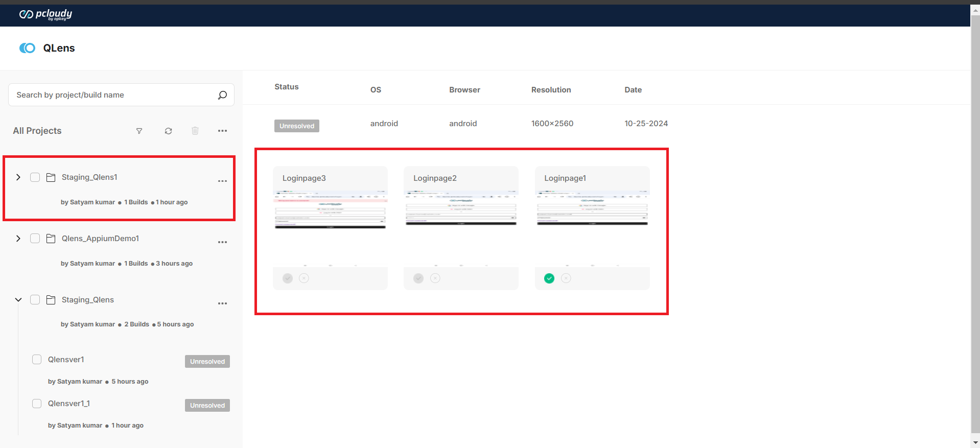980x448 pixels.
Task: Focus the project/build name search field
Action: pyautogui.click(x=112, y=95)
